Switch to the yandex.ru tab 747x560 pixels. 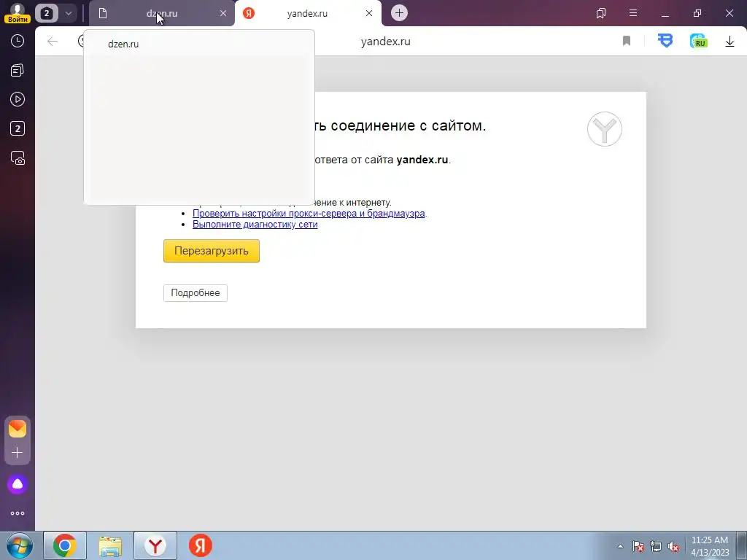tap(307, 13)
